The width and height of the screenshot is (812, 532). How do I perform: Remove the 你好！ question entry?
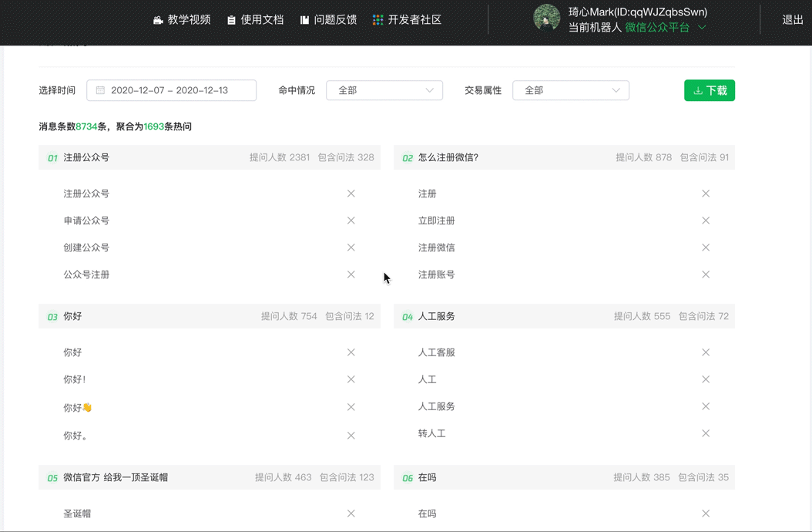pos(351,379)
